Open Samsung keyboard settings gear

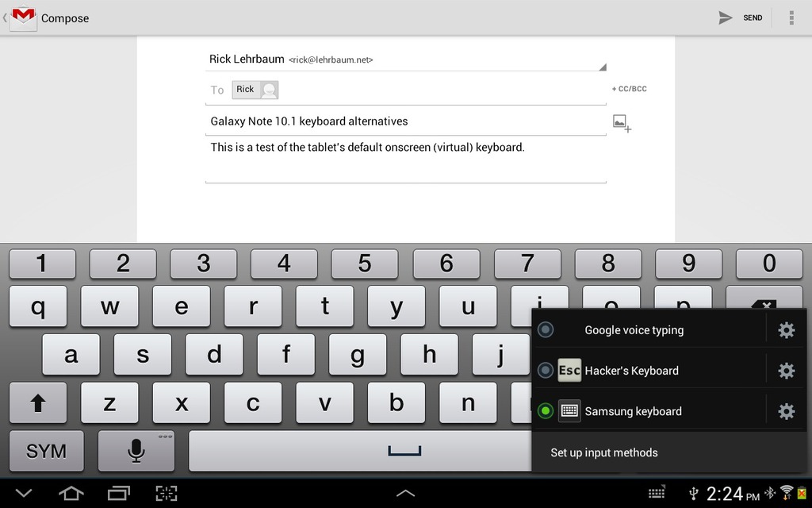coord(786,411)
